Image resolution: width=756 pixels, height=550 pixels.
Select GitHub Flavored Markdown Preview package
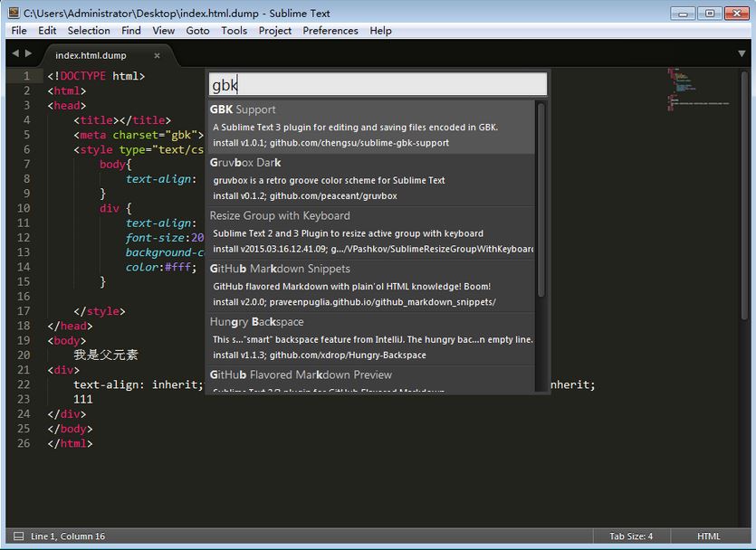(371, 380)
